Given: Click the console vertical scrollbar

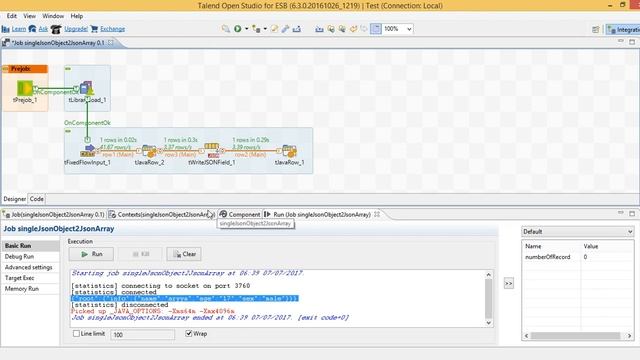Looking at the screenshot, I should (x=489, y=299).
